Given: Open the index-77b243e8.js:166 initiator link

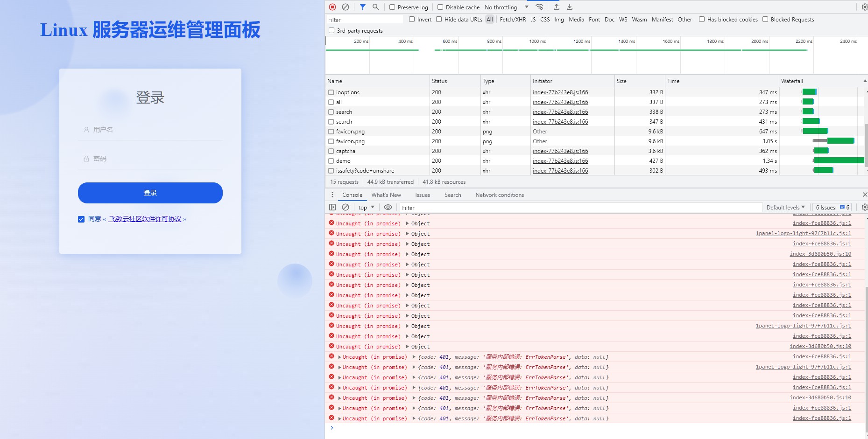Looking at the screenshot, I should tap(560, 92).
